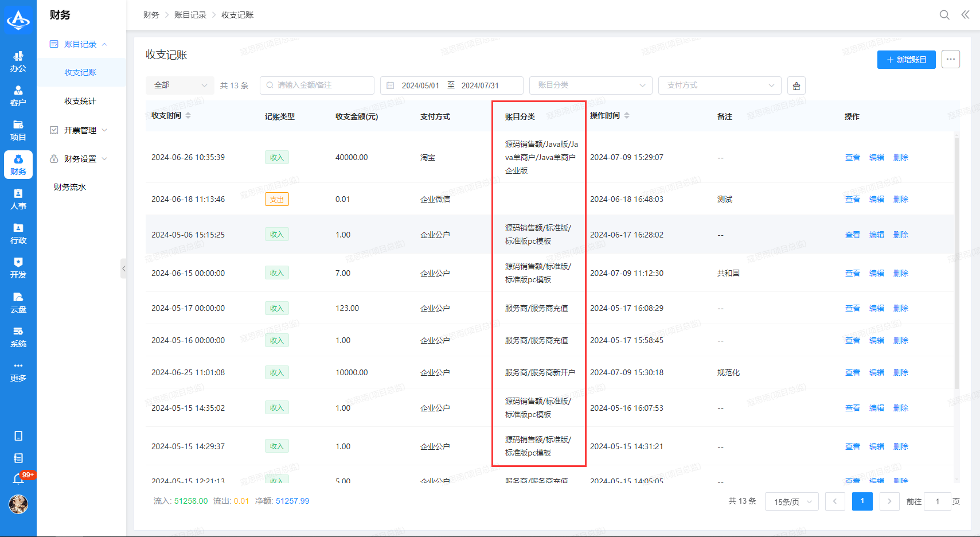Open the 项目 sidebar module
Screen dimensions: 980x537
coord(18,130)
